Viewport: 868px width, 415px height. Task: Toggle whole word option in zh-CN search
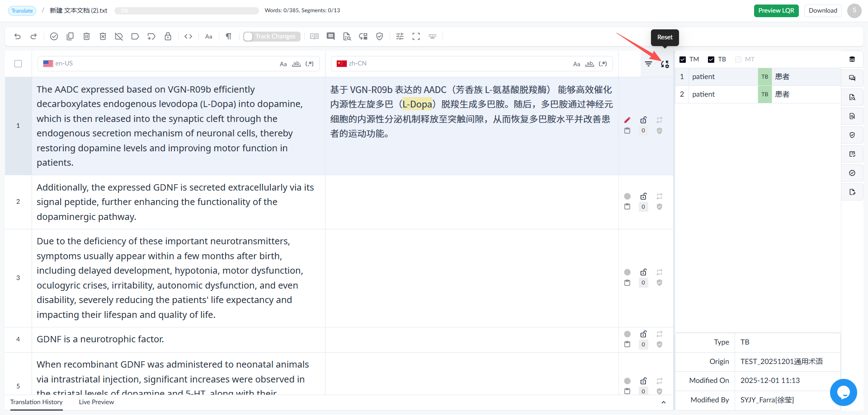[590, 64]
